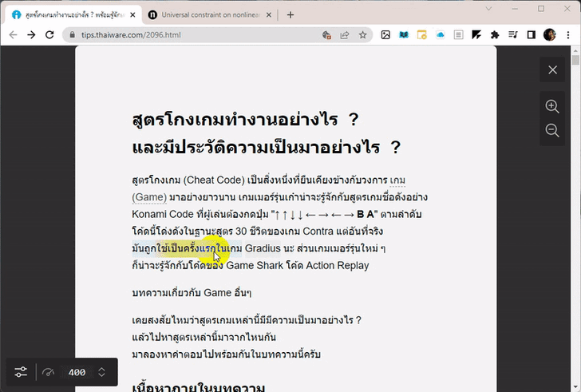Go back with the browser back arrow
Image resolution: width=581 pixels, height=392 pixels.
tap(13, 35)
